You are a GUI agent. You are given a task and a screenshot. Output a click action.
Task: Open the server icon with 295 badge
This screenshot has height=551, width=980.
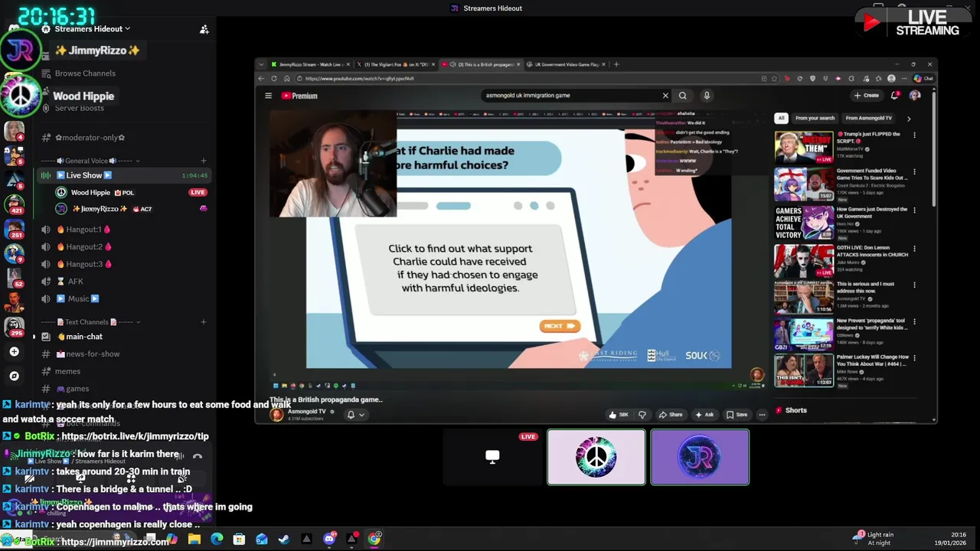point(15,327)
